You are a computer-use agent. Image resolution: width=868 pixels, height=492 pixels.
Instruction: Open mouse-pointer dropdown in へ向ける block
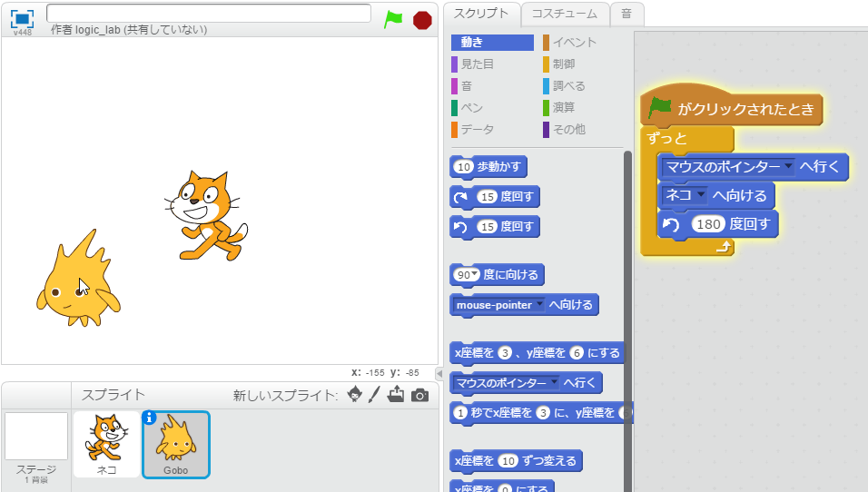(x=539, y=304)
